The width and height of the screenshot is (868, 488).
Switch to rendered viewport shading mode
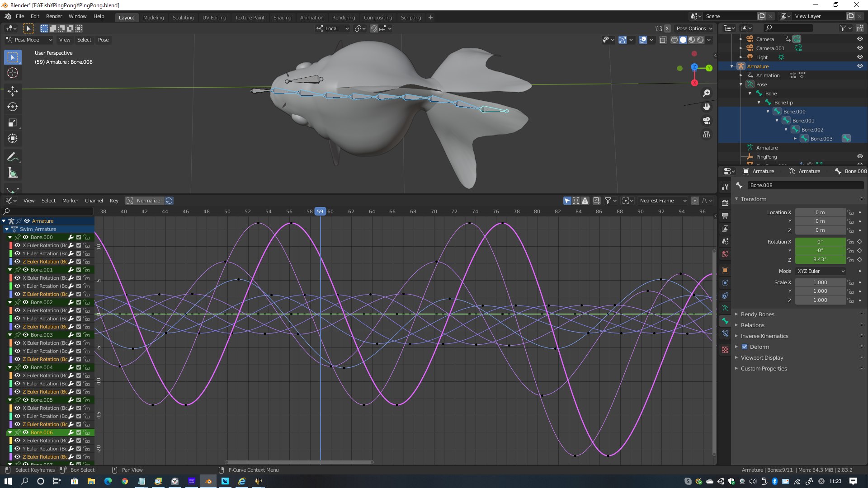click(700, 40)
